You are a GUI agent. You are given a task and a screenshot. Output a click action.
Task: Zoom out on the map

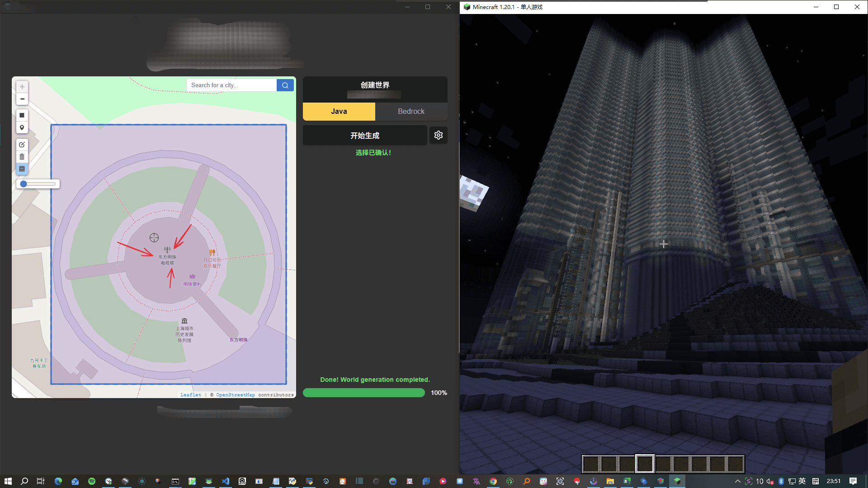[22, 99]
